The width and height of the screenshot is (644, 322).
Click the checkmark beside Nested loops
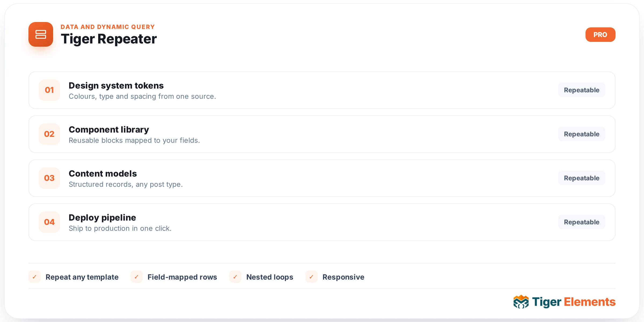coord(235,277)
